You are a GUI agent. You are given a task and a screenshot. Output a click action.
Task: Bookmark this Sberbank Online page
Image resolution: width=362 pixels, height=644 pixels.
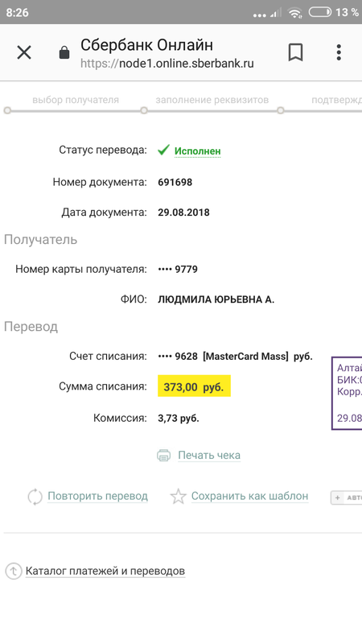[x=295, y=53]
